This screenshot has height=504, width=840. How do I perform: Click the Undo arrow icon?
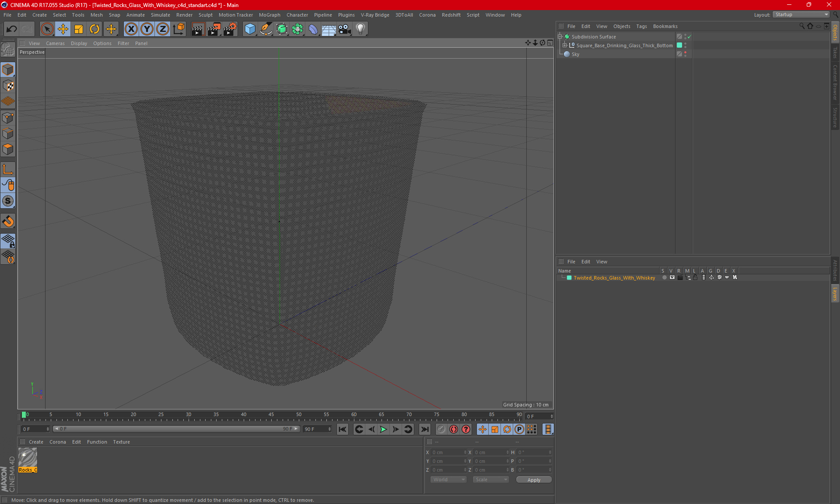coord(12,29)
